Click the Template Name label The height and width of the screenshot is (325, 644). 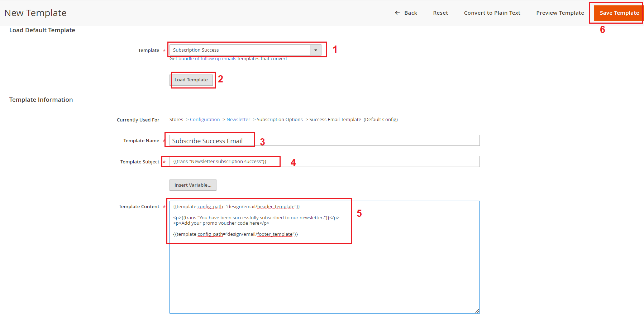pos(141,141)
